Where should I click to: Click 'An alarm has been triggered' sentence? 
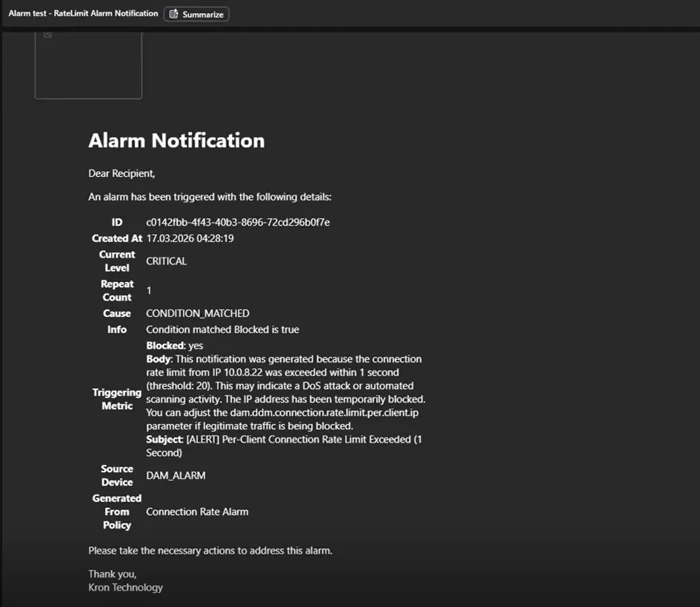[210, 197]
